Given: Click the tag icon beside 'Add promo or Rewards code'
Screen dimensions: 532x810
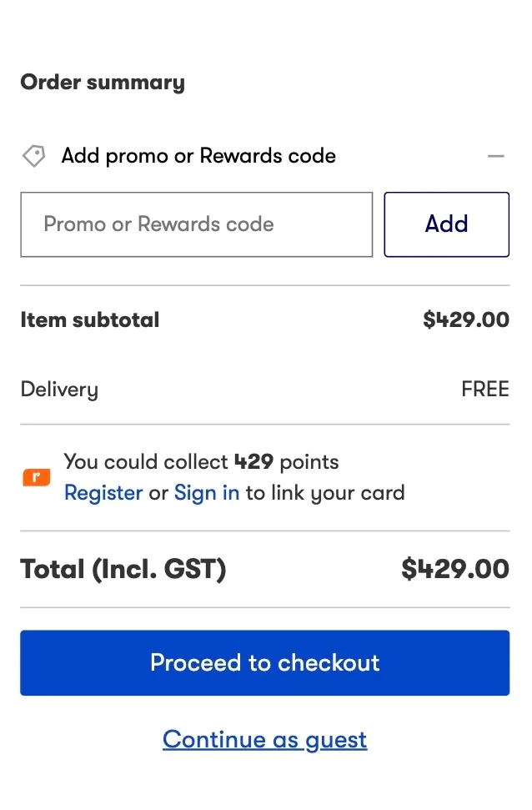Looking at the screenshot, I should click(33, 156).
